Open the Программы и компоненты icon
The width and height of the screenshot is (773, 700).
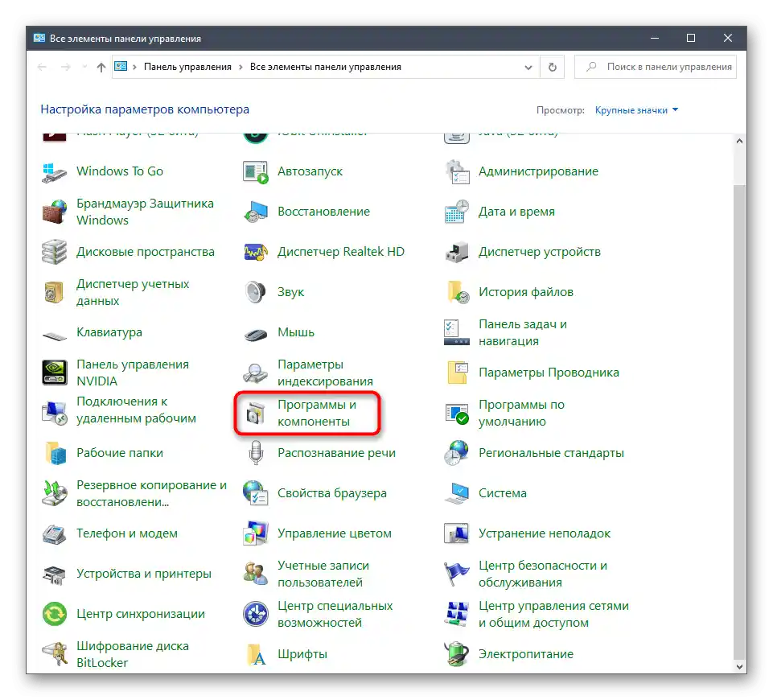[x=255, y=413]
